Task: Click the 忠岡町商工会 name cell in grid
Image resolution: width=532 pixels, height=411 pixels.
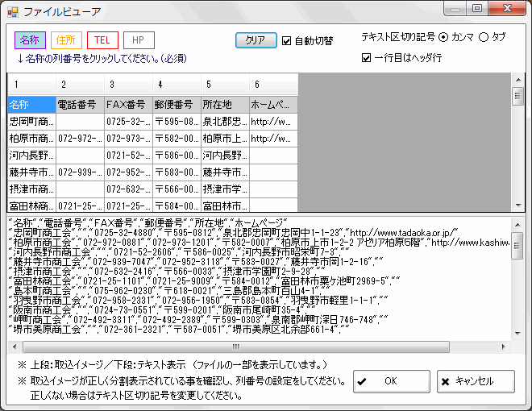Action: coord(31,121)
